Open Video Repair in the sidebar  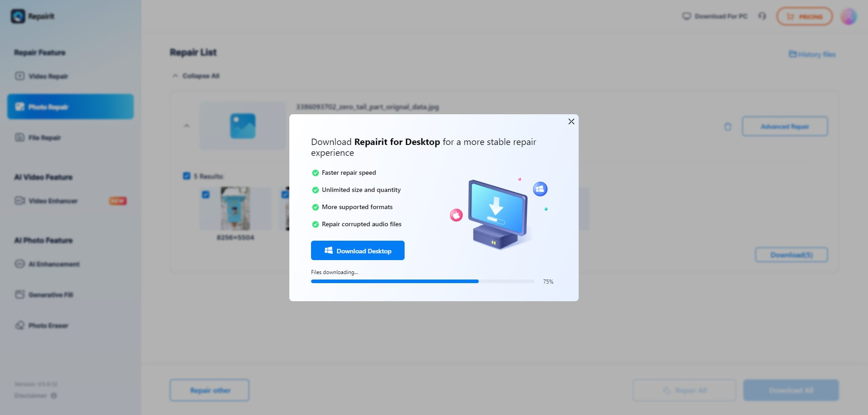(70, 76)
